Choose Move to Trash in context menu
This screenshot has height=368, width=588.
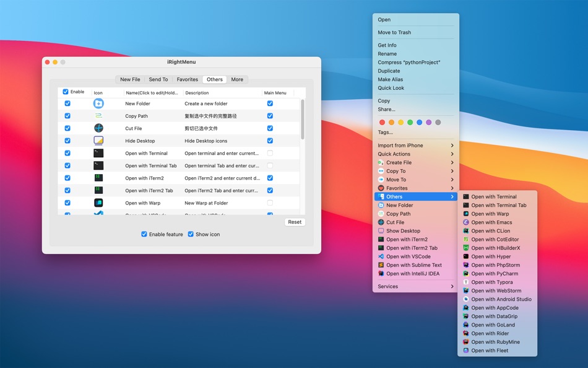point(415,32)
